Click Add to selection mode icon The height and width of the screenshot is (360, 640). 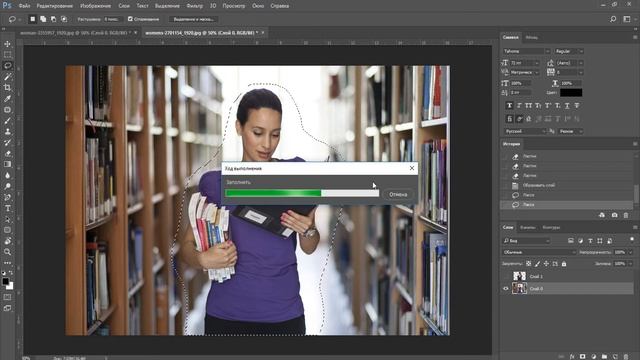(43, 19)
